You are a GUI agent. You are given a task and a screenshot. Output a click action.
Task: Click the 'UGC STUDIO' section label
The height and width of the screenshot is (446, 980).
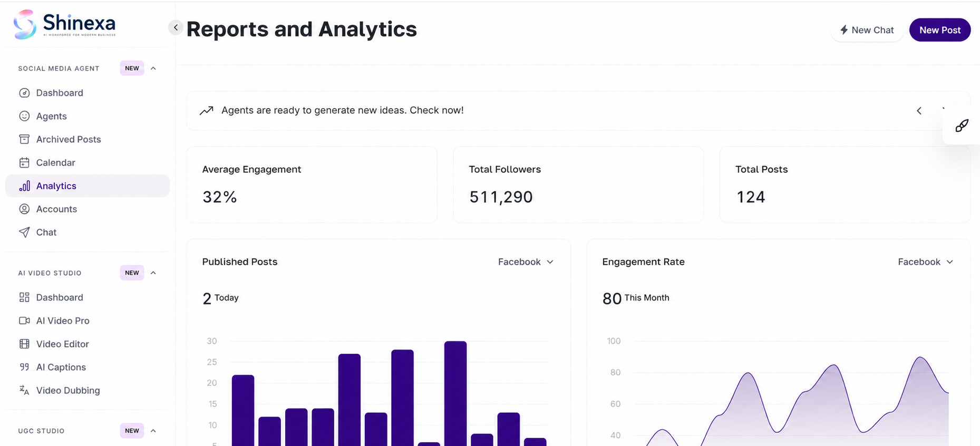pyautogui.click(x=41, y=431)
